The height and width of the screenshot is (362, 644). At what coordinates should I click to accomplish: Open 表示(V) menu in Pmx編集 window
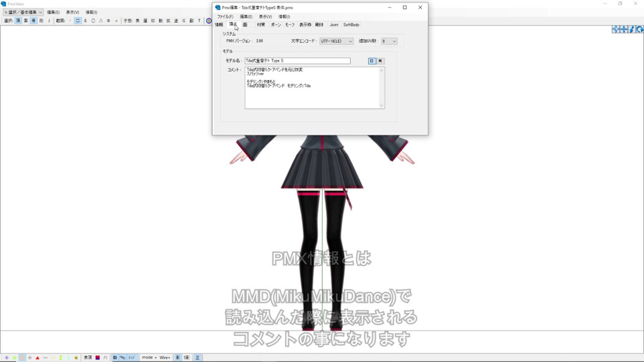[266, 17]
